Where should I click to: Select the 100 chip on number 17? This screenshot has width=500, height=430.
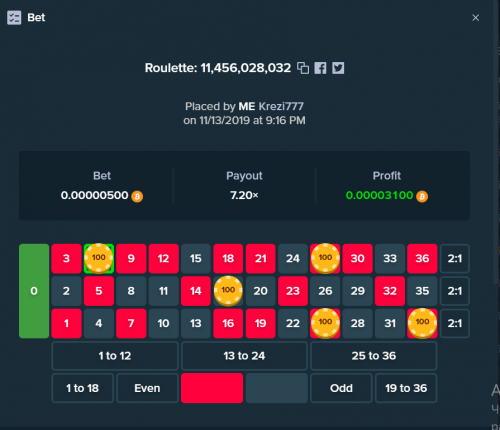coord(228,290)
